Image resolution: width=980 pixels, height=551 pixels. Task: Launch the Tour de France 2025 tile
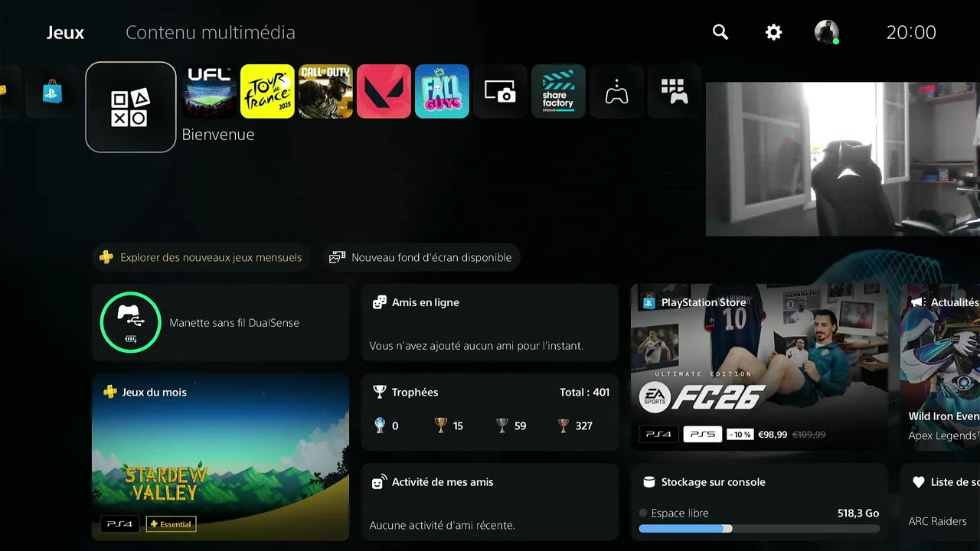coord(267,91)
